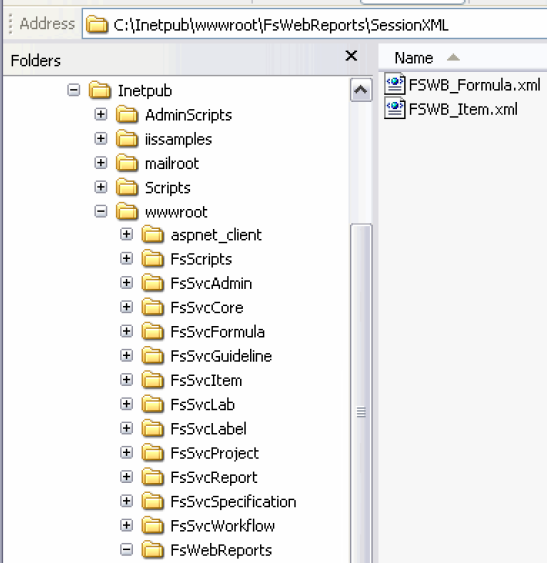Click the folder icon in Address bar

[97, 24]
